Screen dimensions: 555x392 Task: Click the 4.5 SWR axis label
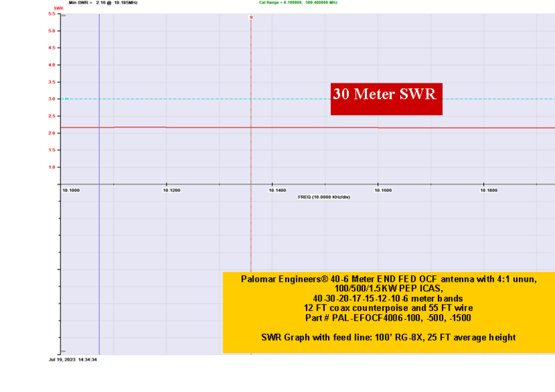coord(51,48)
